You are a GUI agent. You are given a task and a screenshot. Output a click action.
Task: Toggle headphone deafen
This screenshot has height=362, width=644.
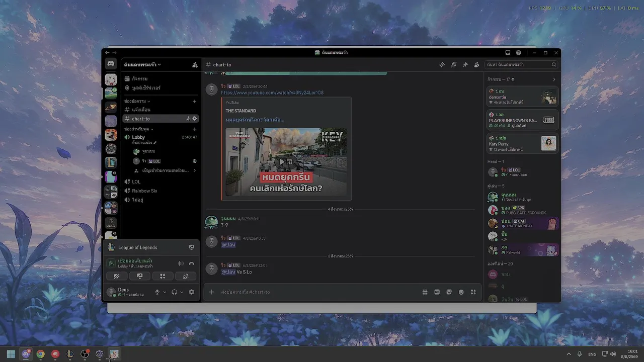(x=174, y=292)
